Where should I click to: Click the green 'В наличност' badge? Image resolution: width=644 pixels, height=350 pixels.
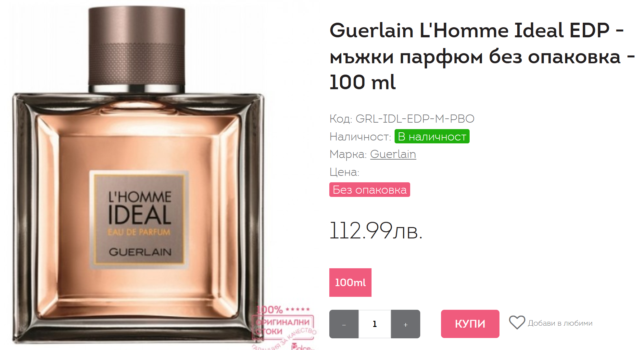tap(432, 136)
